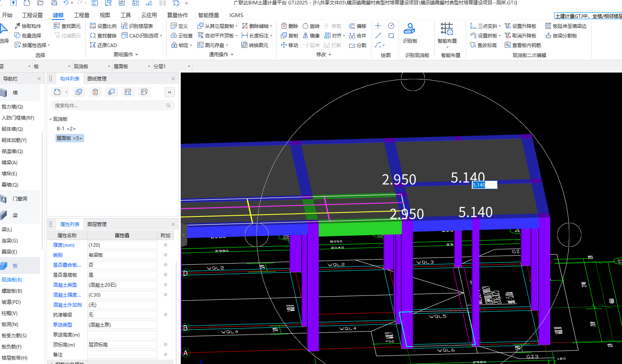The image size is (622, 364).
Task: Toggle 附加 radio for 顶标高(m) row
Action: point(166,344)
